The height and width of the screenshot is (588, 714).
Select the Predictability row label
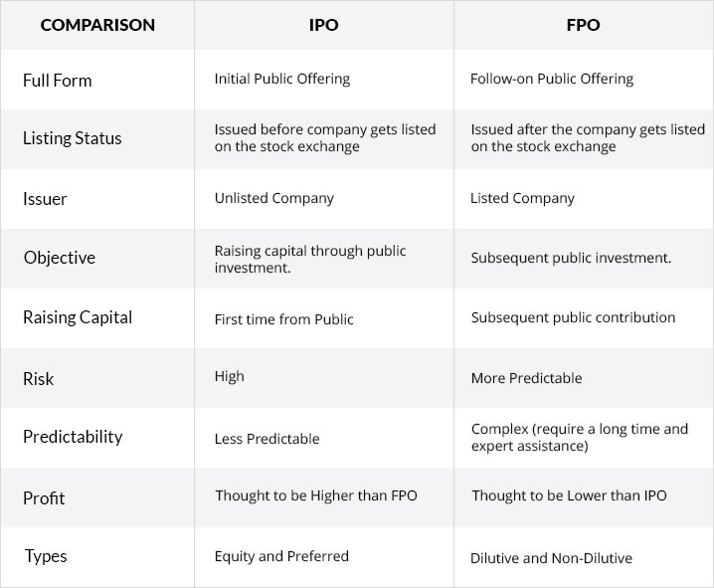tap(73, 437)
